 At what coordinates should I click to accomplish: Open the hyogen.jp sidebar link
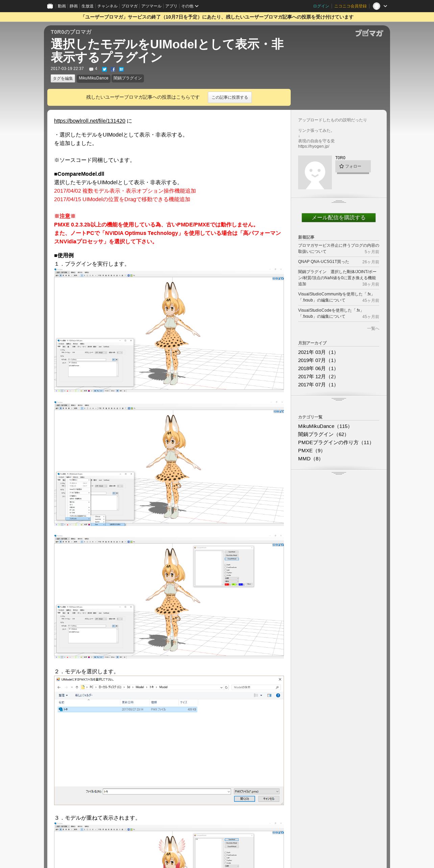tap(314, 146)
